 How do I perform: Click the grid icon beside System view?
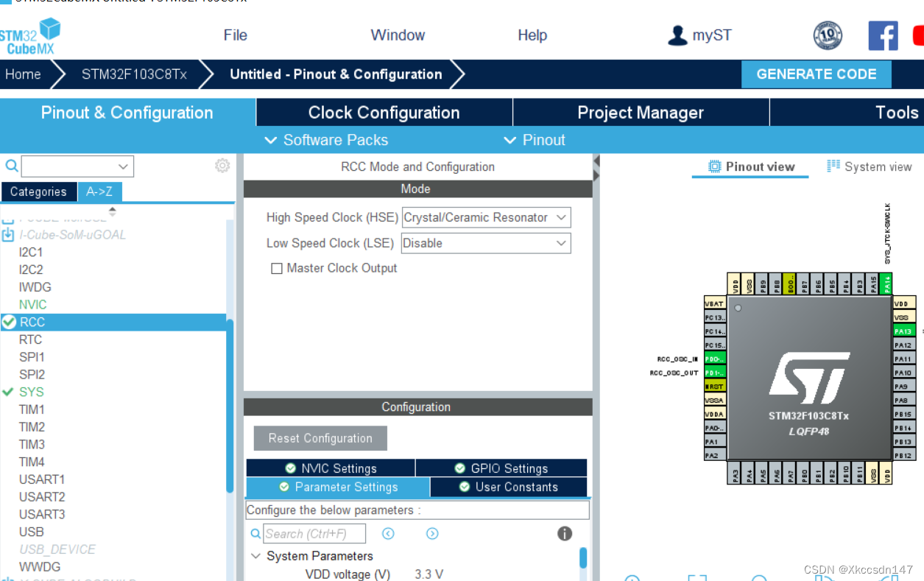click(x=833, y=166)
